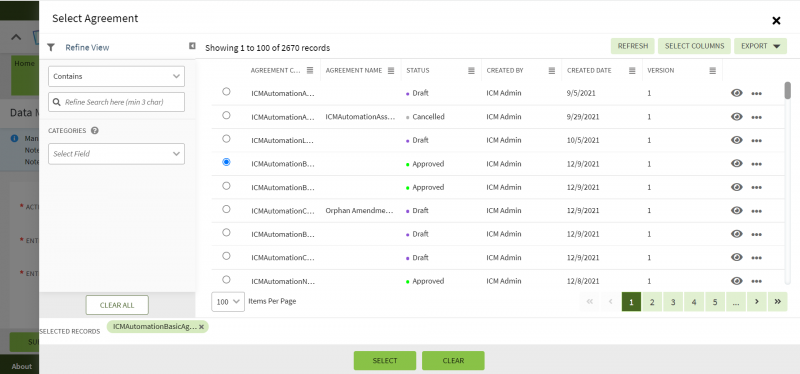View the record dated 9/29/2021 via eye icon
The height and width of the screenshot is (374, 800).
[736, 116]
